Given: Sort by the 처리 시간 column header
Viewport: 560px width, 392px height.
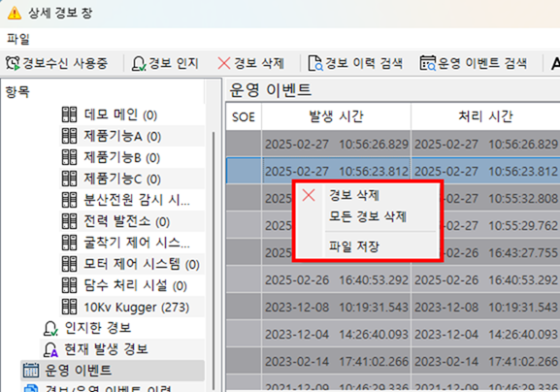Looking at the screenshot, I should [485, 116].
